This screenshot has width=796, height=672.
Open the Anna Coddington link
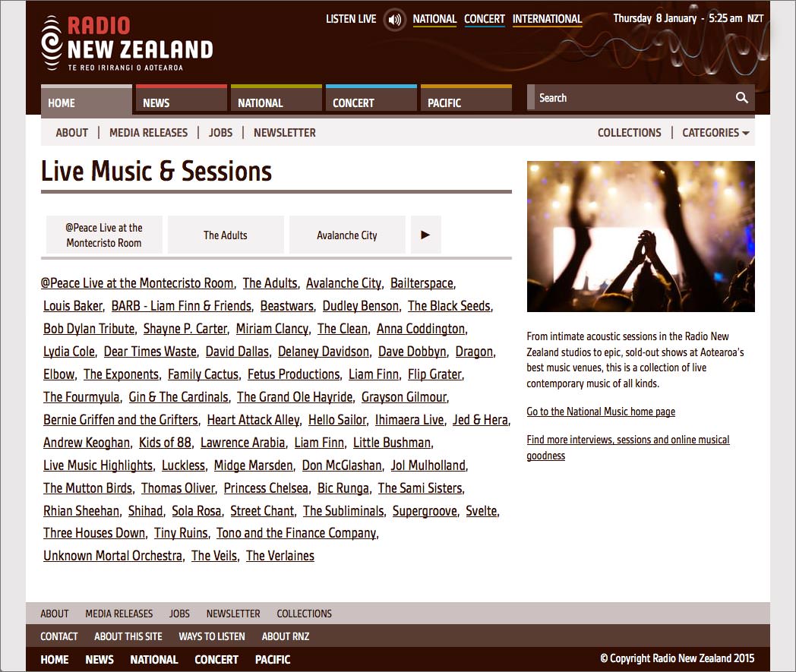[421, 329]
